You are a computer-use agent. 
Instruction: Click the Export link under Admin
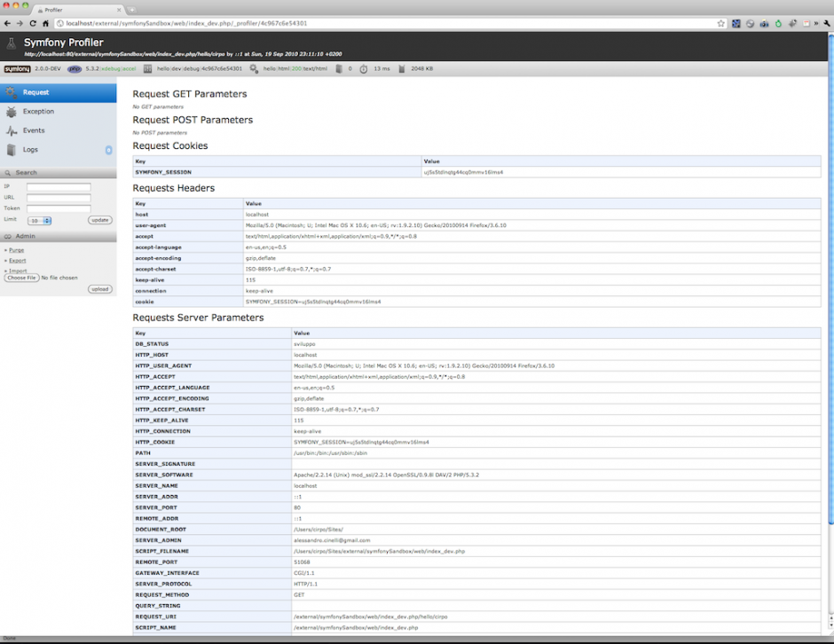(x=18, y=261)
